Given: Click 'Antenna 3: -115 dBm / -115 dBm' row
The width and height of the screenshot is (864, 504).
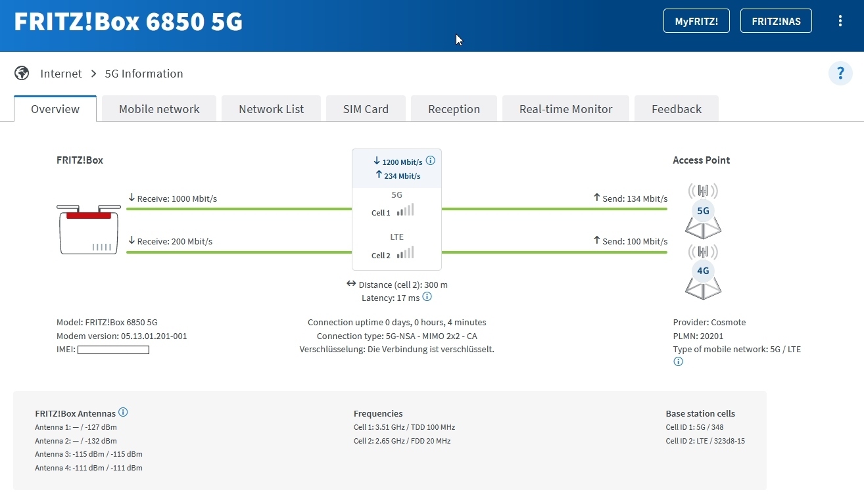Looking at the screenshot, I should tap(89, 454).
